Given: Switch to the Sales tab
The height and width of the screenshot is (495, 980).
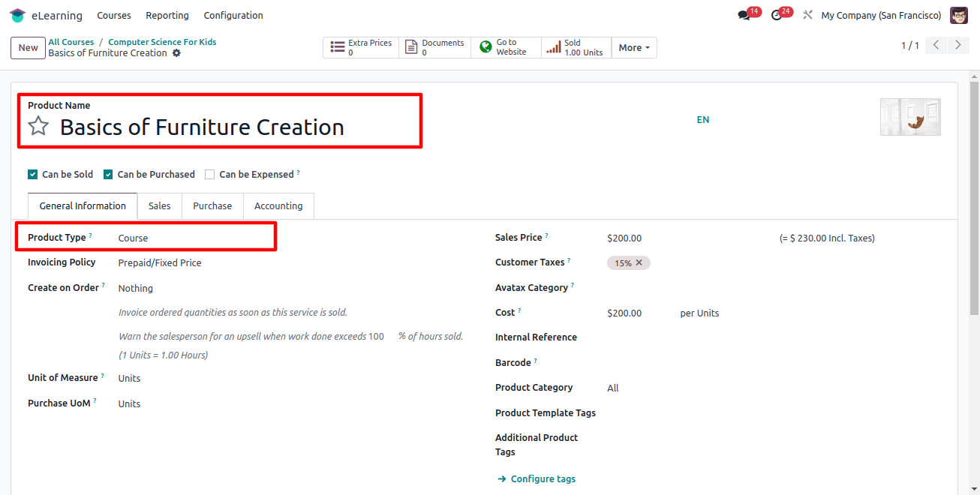Looking at the screenshot, I should coord(159,206).
